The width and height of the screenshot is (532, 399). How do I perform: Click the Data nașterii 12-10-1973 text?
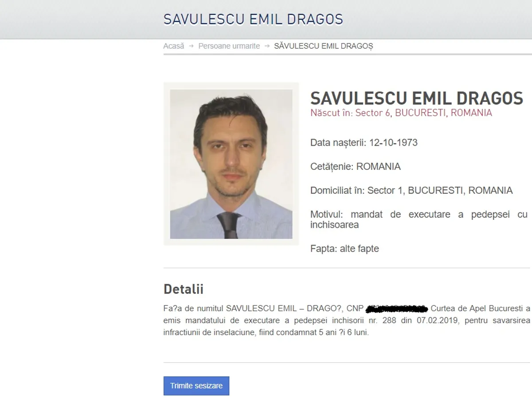pos(364,143)
